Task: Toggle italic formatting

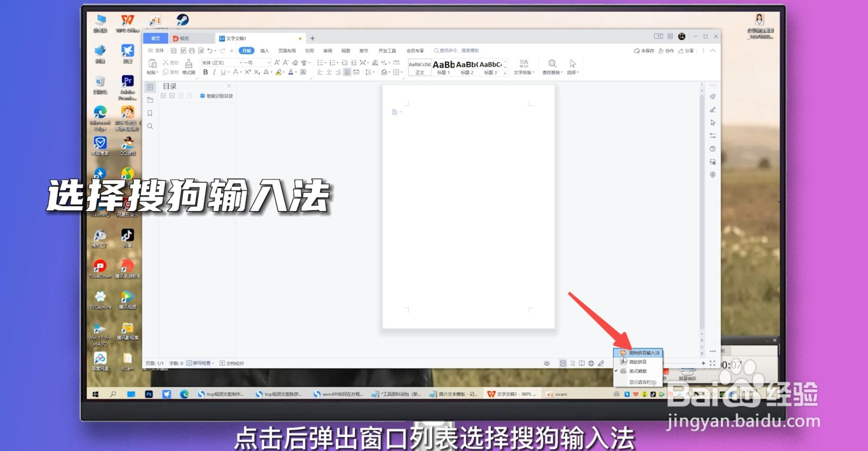Action: [x=214, y=72]
